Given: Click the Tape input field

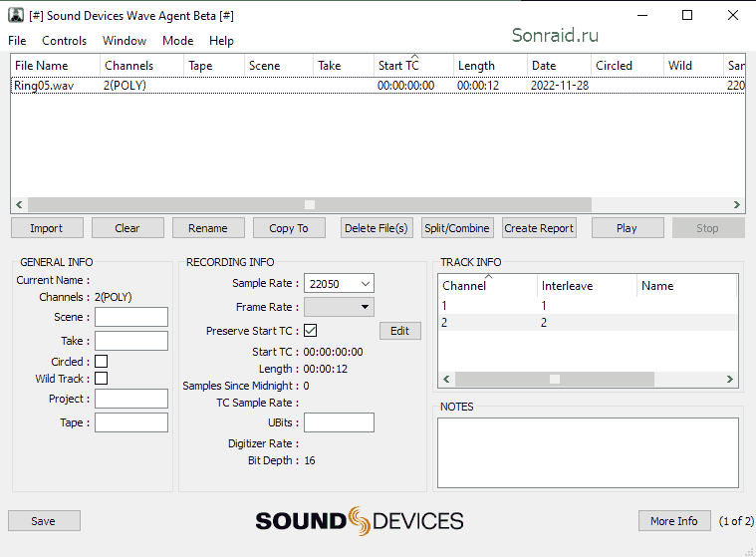Looking at the screenshot, I should pyautogui.click(x=131, y=422).
